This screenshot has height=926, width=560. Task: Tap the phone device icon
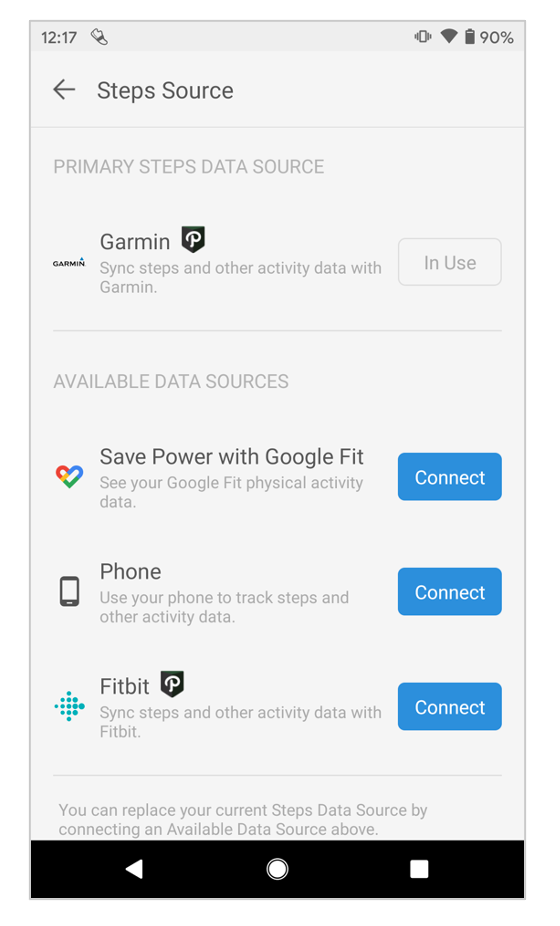[69, 591]
